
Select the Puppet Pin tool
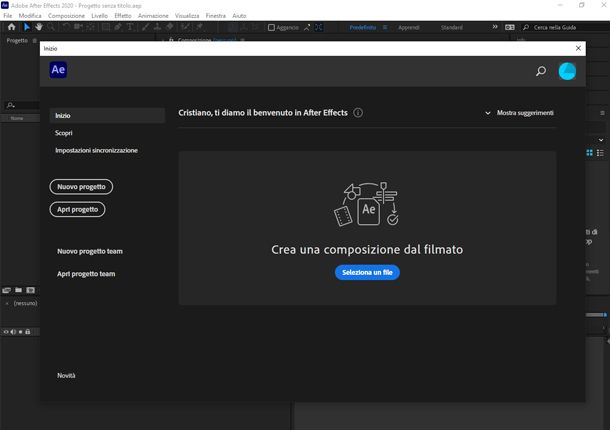pyautogui.click(x=199, y=27)
